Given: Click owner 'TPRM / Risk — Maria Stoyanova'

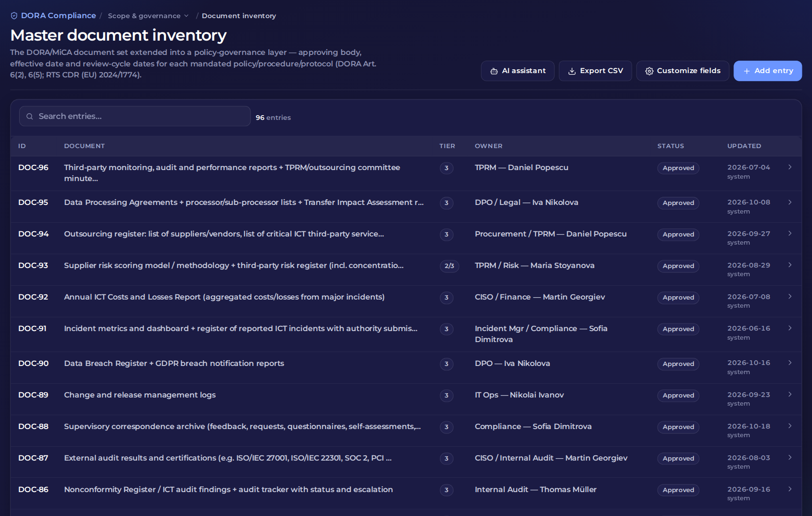Looking at the screenshot, I should click(x=535, y=266).
